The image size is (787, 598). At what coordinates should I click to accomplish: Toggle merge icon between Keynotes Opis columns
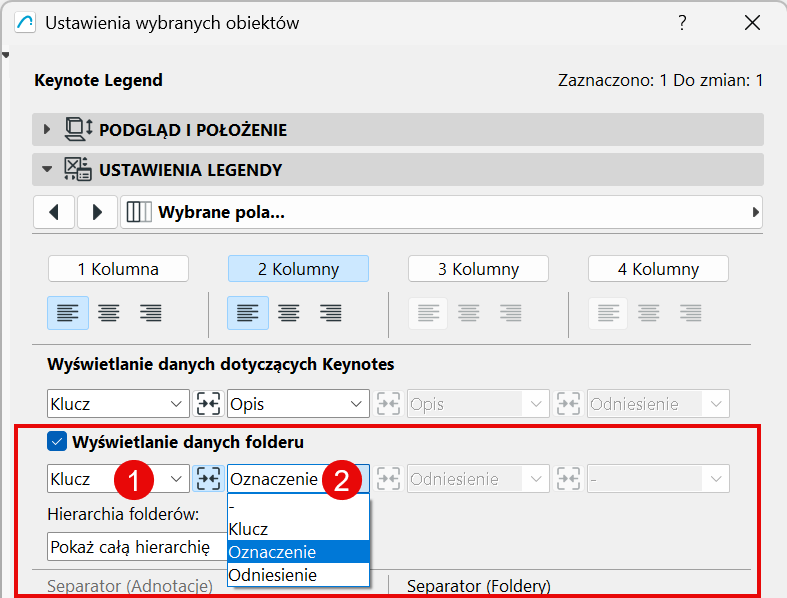tap(388, 404)
